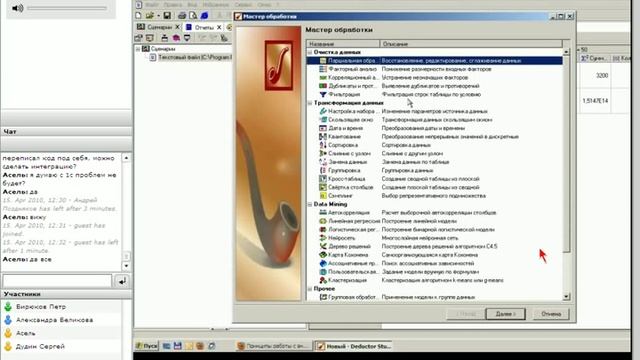Image resolution: width=640 pixels, height=360 pixels.
Task: Select the Сэмплинг handler
Action: pos(434,196)
